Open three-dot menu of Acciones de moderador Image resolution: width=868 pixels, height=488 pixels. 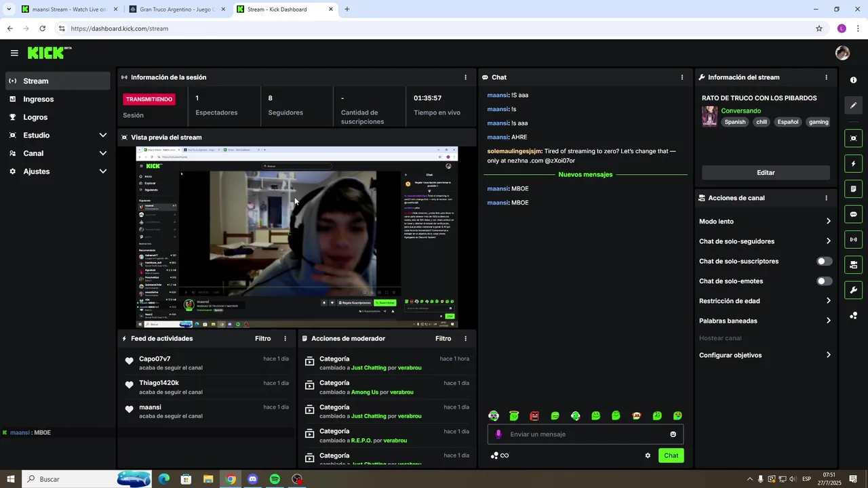465,338
